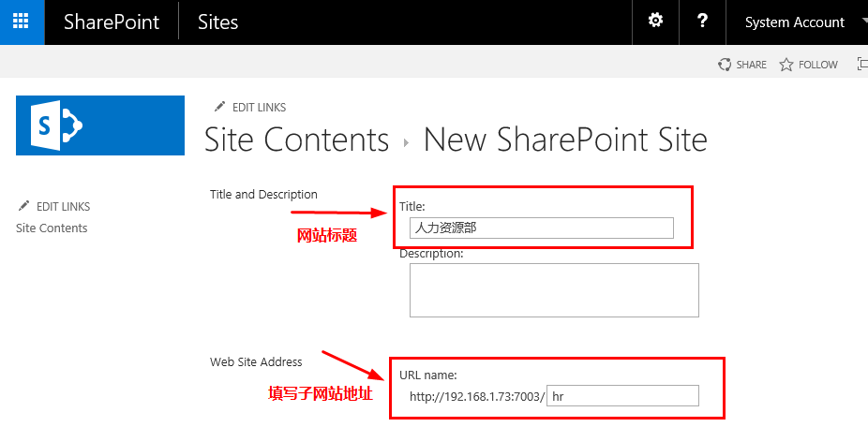
Task: Click the New SharePoint Site page heading
Action: (x=565, y=140)
